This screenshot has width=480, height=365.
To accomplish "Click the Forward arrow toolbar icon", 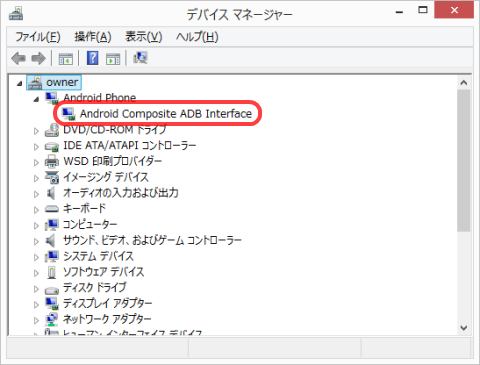I will 38,58.
